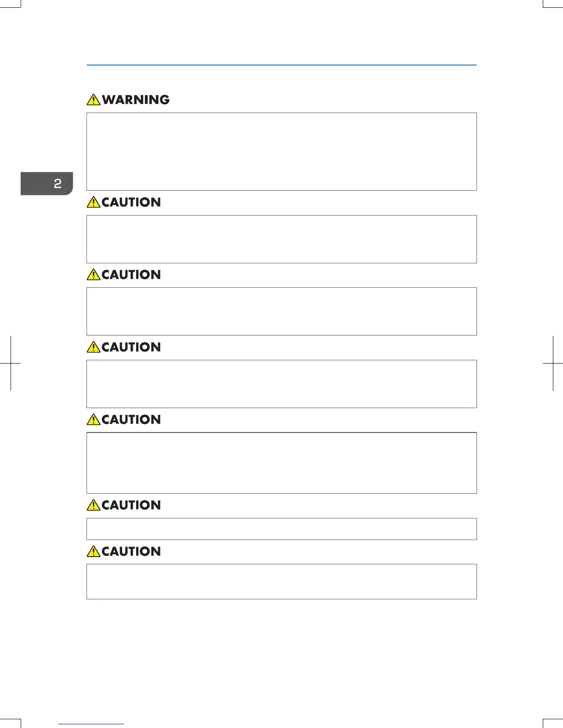Image resolution: width=563 pixels, height=728 pixels.
Task: Click the blue underlined link at page bottom
Action: pyautogui.click(x=91, y=724)
